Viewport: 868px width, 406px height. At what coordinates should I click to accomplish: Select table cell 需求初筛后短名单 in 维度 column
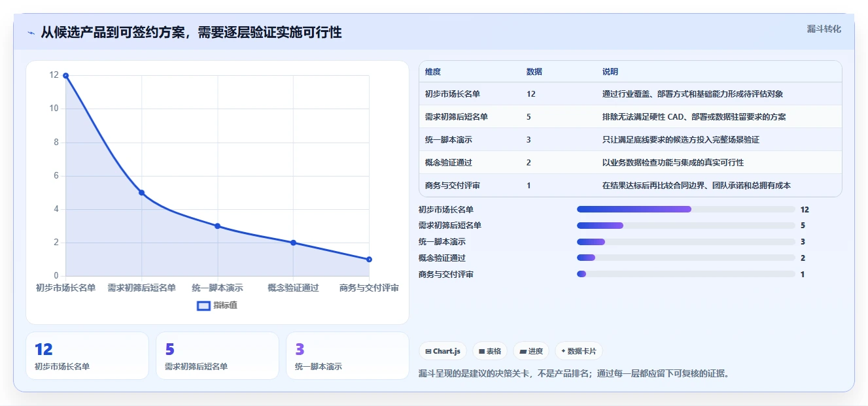tap(456, 117)
